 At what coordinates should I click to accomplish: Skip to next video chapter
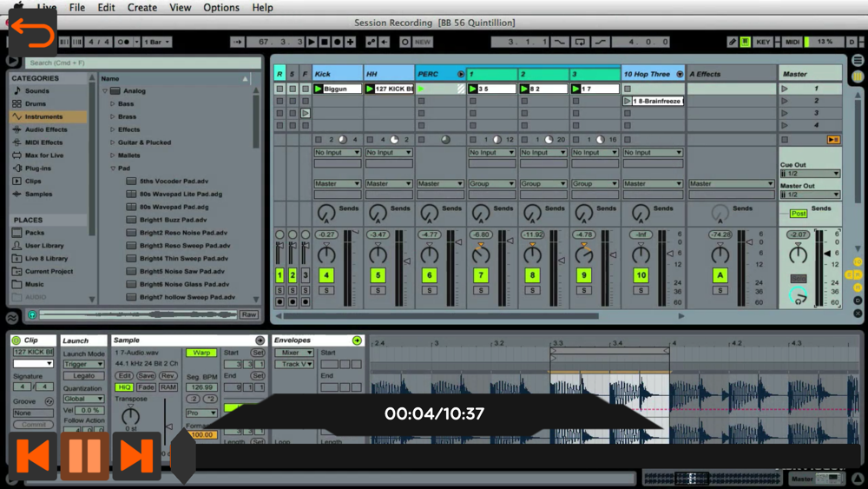coord(137,456)
